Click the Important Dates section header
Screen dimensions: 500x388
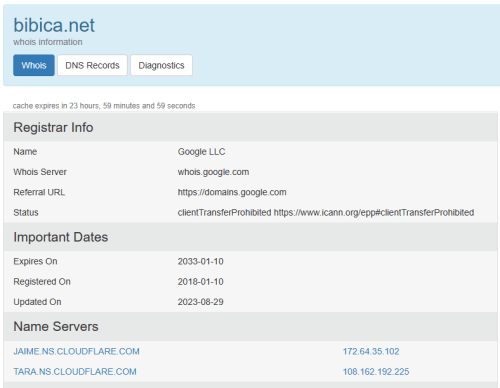pos(251,237)
